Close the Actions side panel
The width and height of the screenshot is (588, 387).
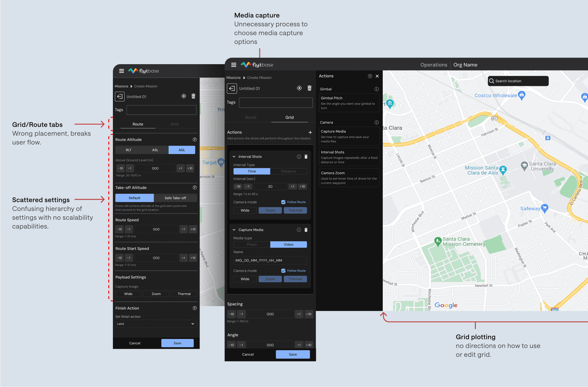coord(377,76)
